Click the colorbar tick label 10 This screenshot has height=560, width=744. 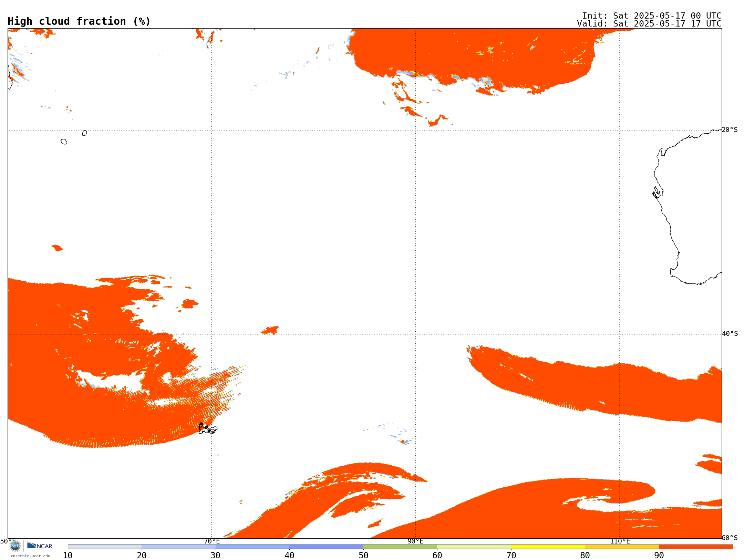point(68,556)
